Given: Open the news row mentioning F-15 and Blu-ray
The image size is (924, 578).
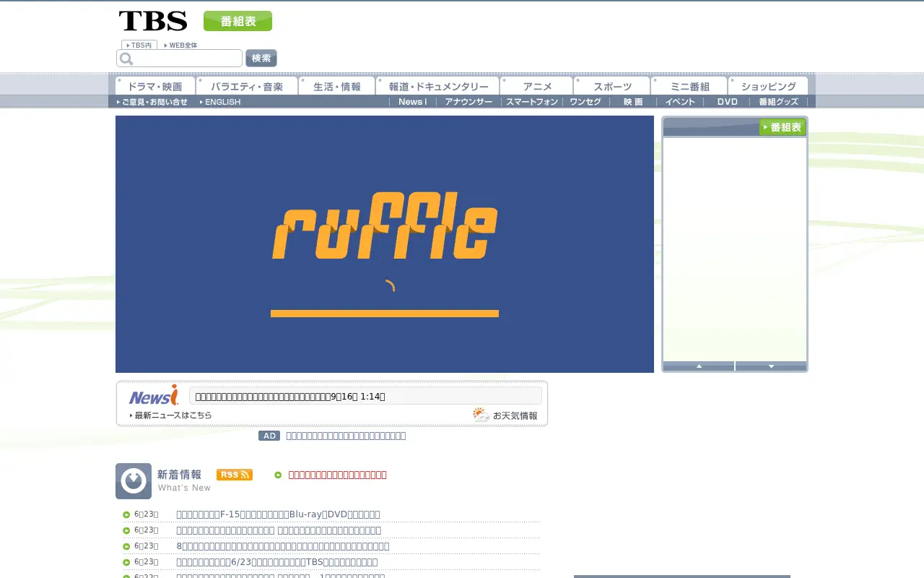Looking at the screenshot, I should (x=278, y=514).
